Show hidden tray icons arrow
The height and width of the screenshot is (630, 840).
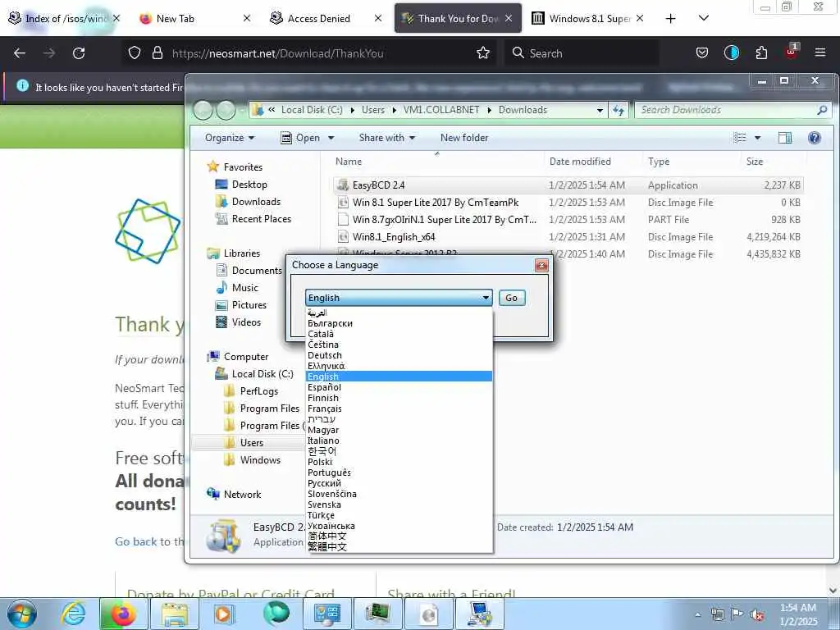(x=697, y=615)
